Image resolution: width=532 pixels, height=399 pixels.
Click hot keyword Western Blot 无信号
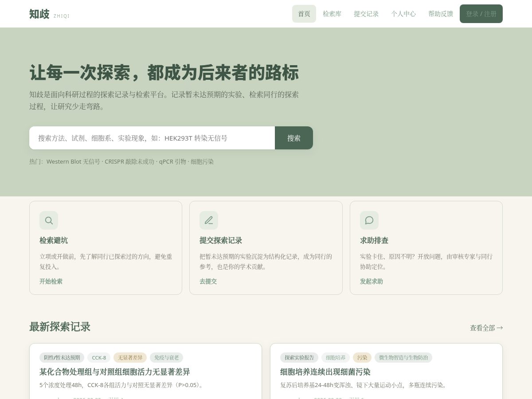(73, 162)
